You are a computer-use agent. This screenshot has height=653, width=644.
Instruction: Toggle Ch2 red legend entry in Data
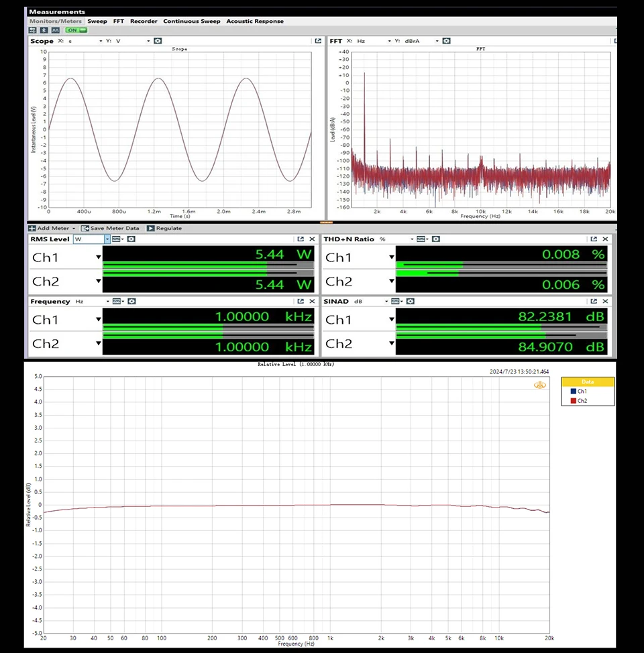click(x=578, y=401)
